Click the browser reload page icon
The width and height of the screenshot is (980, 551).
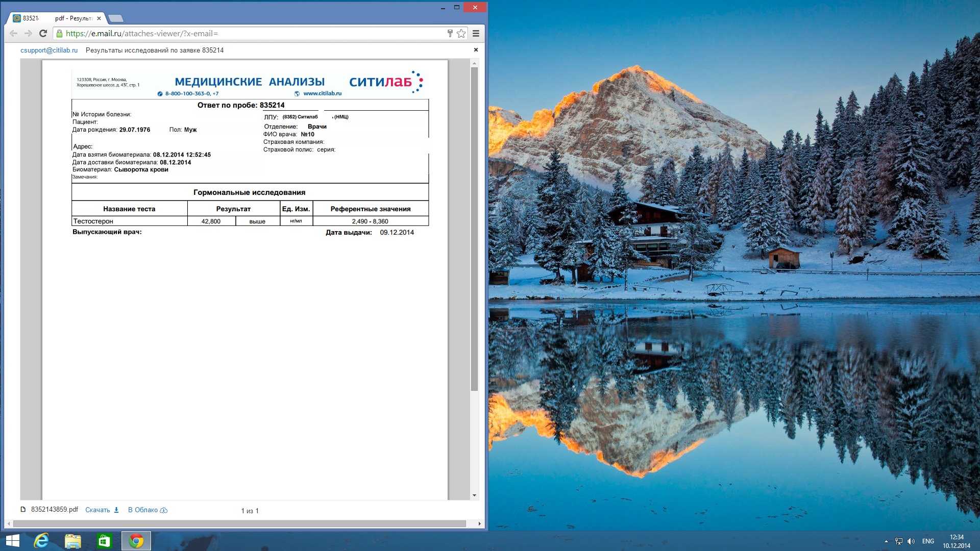[43, 34]
